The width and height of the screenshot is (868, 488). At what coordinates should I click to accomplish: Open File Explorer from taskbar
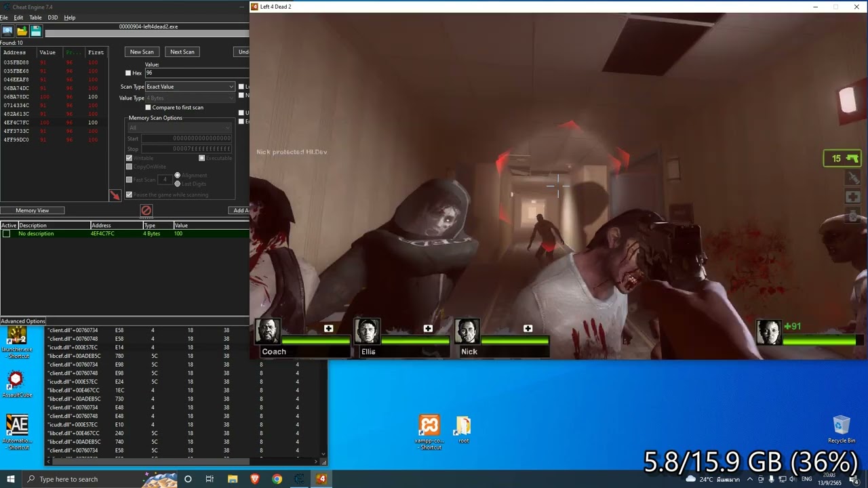(233, 479)
